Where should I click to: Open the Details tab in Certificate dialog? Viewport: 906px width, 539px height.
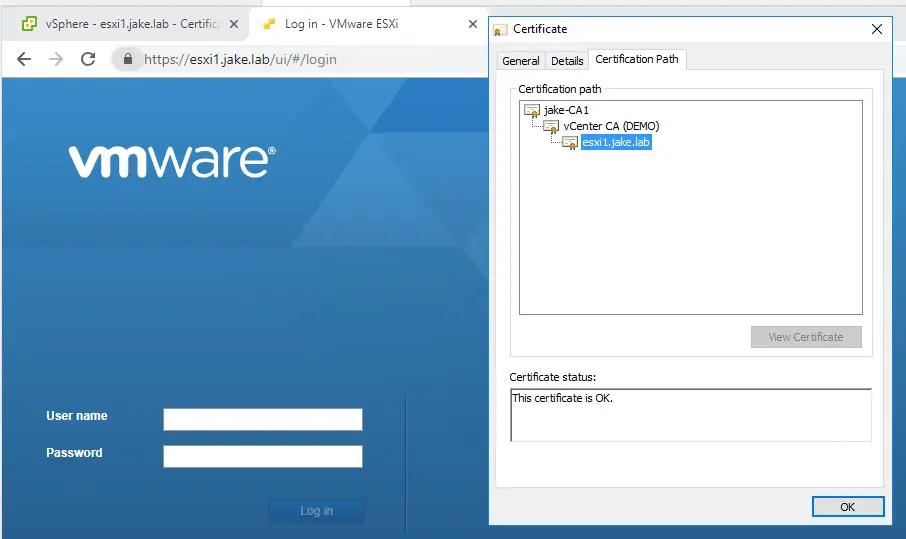coord(567,61)
